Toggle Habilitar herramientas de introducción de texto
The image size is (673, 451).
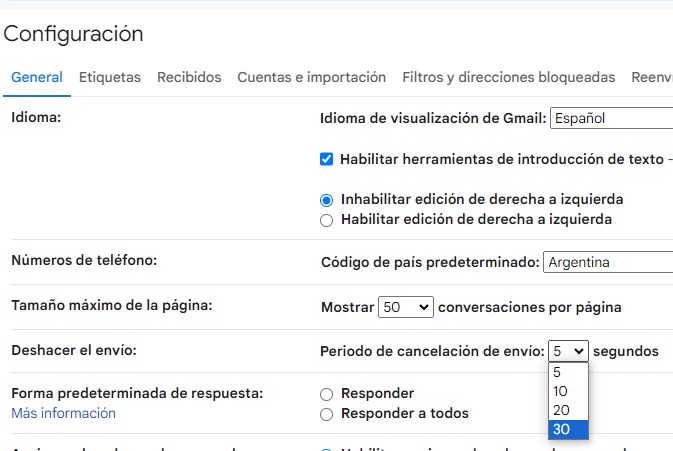click(x=326, y=159)
